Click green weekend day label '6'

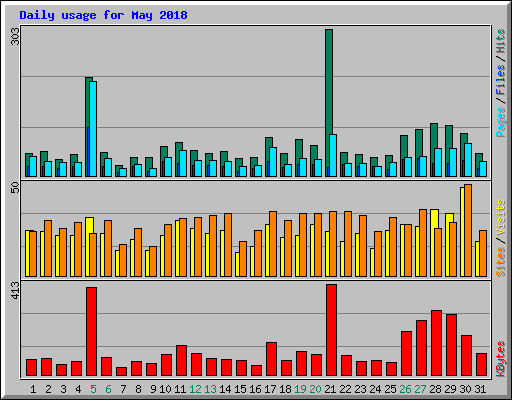[108, 389]
